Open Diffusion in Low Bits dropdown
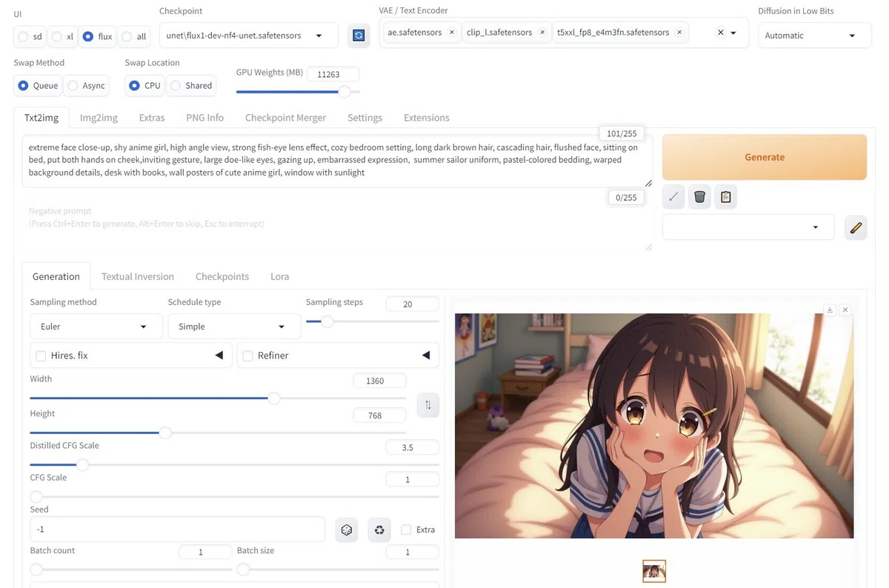 click(816, 36)
